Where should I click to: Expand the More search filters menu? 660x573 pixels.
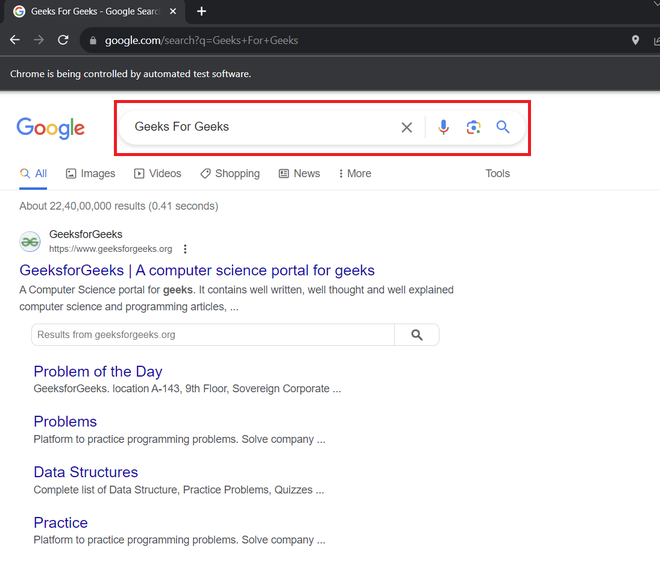355,173
